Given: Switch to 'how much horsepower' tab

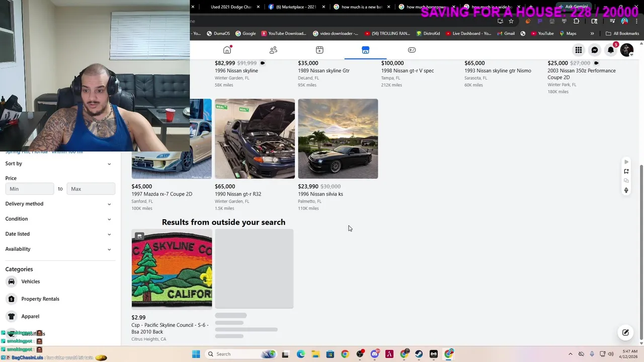Looking at the screenshot, I should pyautogui.click(x=426, y=7).
